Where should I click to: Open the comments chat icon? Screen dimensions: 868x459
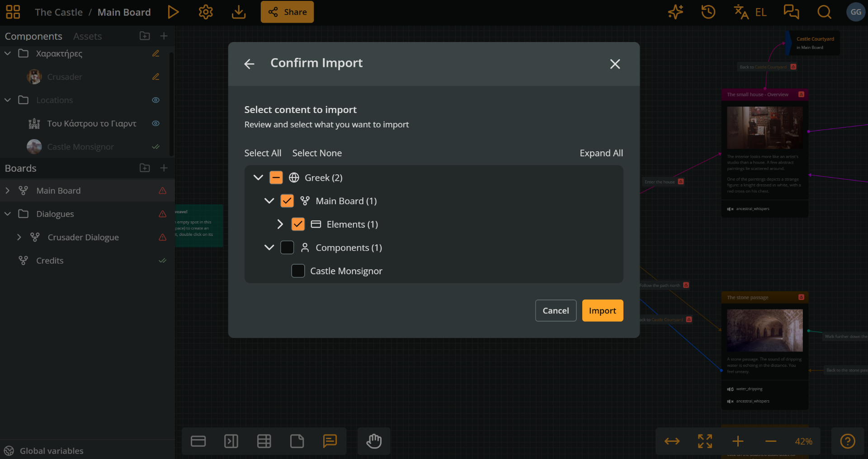791,12
